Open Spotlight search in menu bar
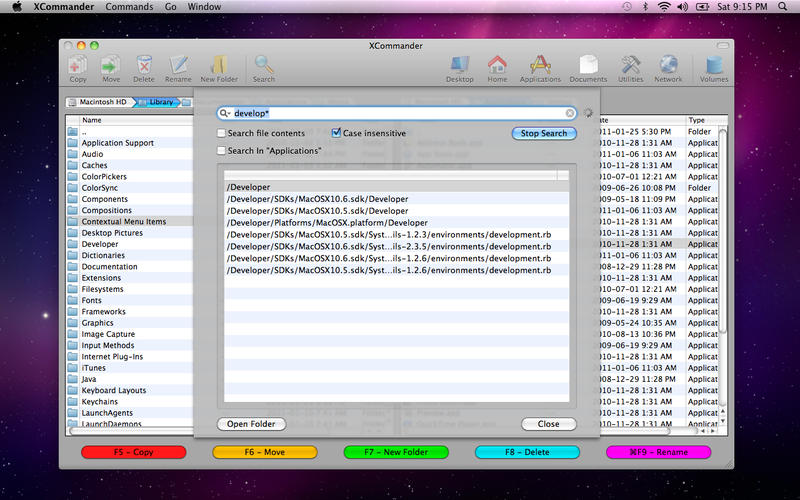Viewport: 800px width, 500px height. pyautogui.click(x=783, y=7)
